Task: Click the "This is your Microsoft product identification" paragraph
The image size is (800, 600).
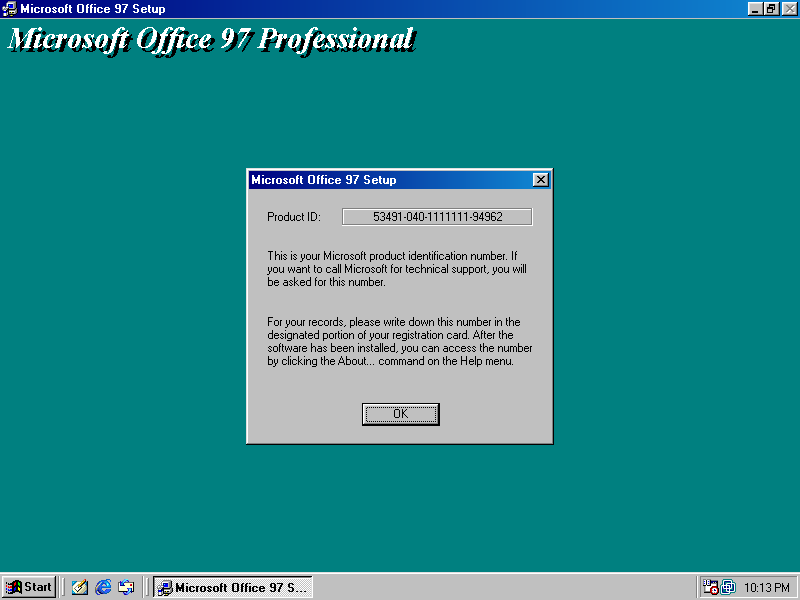Action: [396, 269]
